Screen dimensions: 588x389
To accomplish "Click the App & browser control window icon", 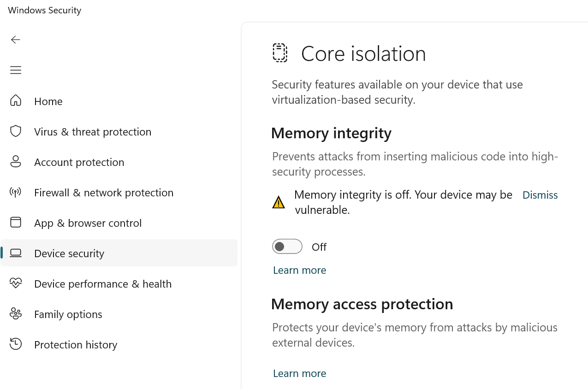I will click(x=16, y=223).
